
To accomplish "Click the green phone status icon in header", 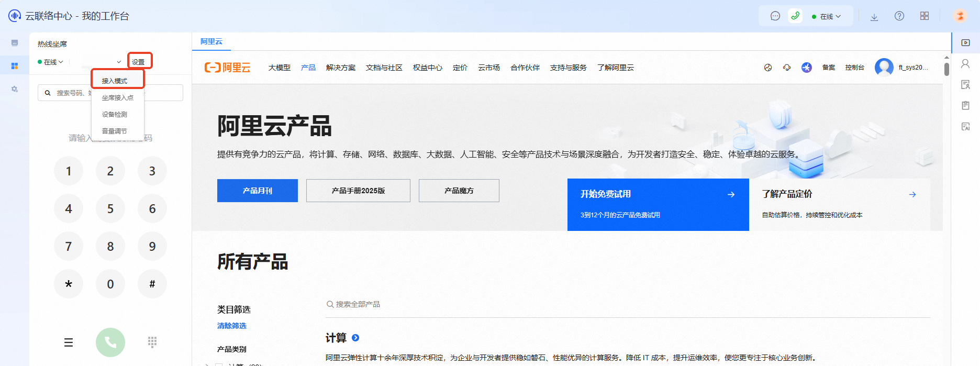I will click(x=795, y=16).
